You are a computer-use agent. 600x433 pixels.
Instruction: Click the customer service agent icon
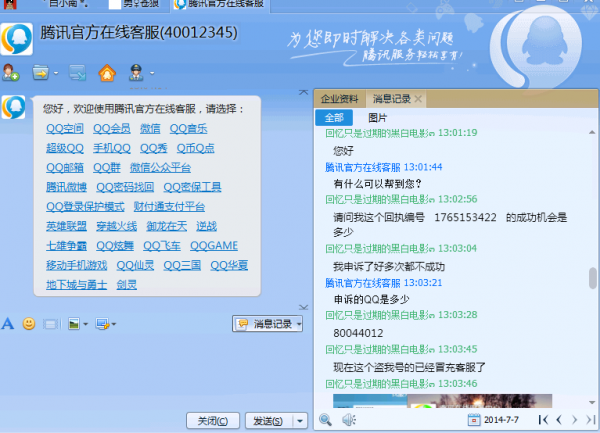tap(136, 73)
